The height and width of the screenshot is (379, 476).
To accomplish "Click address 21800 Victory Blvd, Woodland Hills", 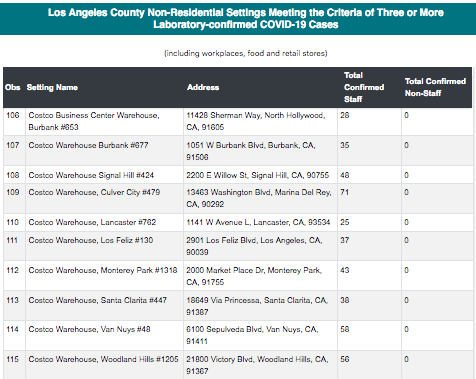I will pyautogui.click(x=257, y=365).
